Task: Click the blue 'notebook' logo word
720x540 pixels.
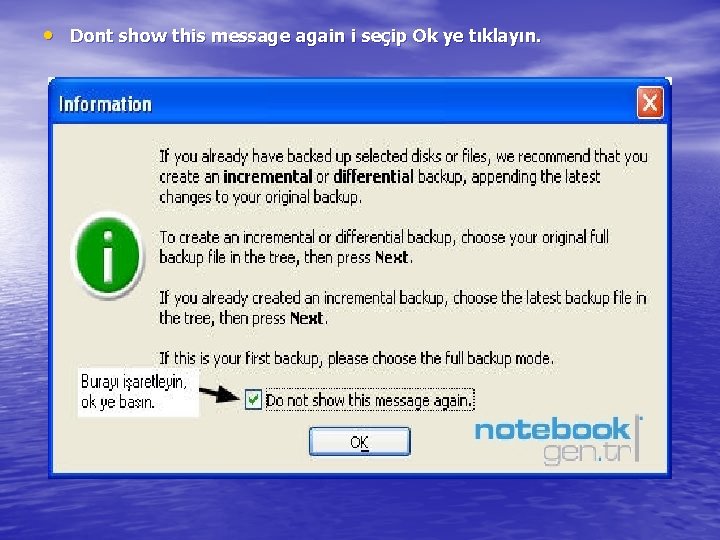Action: tap(552, 429)
